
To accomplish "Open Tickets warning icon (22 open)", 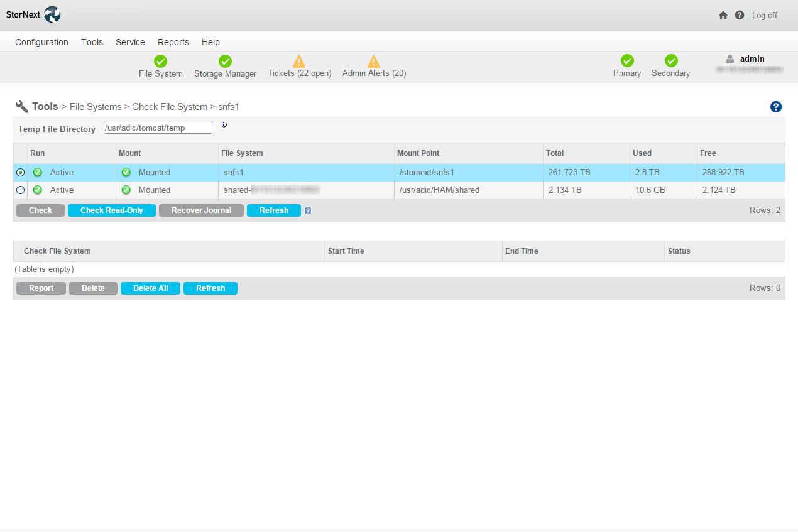I will (299, 61).
